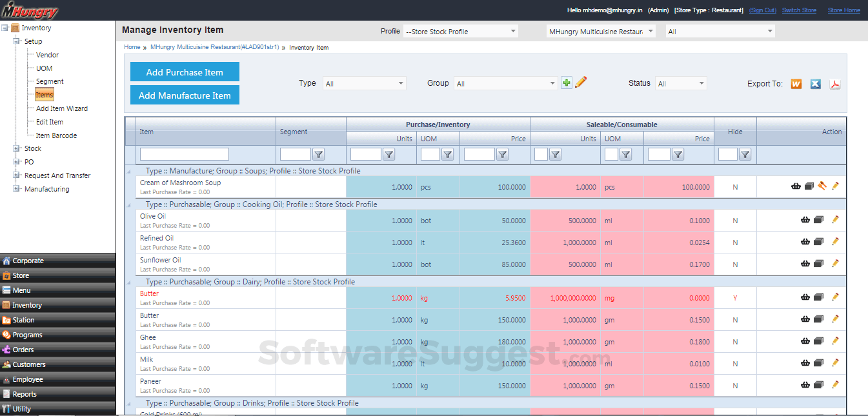Click the pencil icon beside Group dropdown
This screenshot has width=868, height=416.
pyautogui.click(x=581, y=83)
